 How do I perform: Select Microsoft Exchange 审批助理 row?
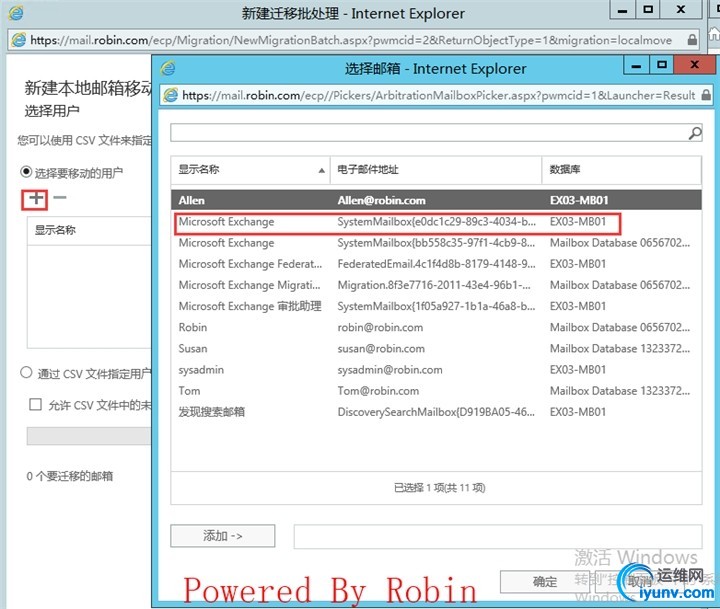436,306
